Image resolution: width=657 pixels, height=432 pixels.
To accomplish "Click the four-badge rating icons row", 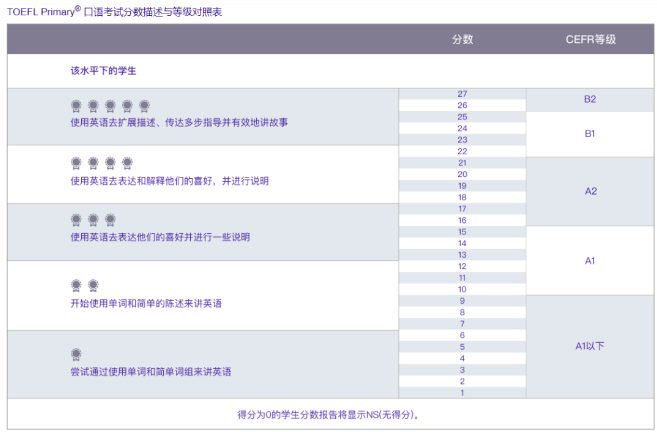I will 101,163.
